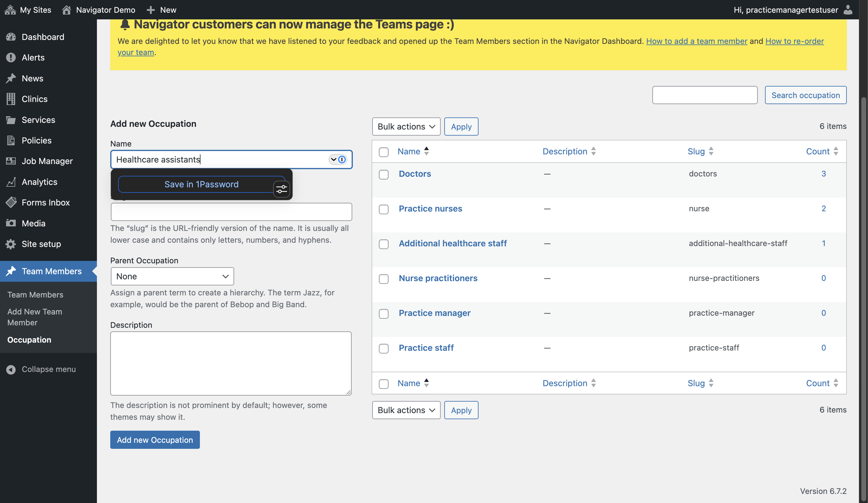The image size is (868, 503).
Task: Check the Practice manager row checkbox
Action: [x=383, y=313]
